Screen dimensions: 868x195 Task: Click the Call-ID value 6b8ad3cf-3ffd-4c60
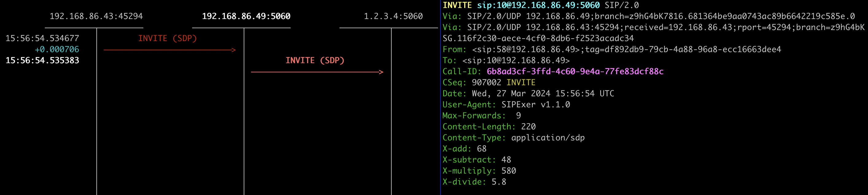(x=575, y=71)
